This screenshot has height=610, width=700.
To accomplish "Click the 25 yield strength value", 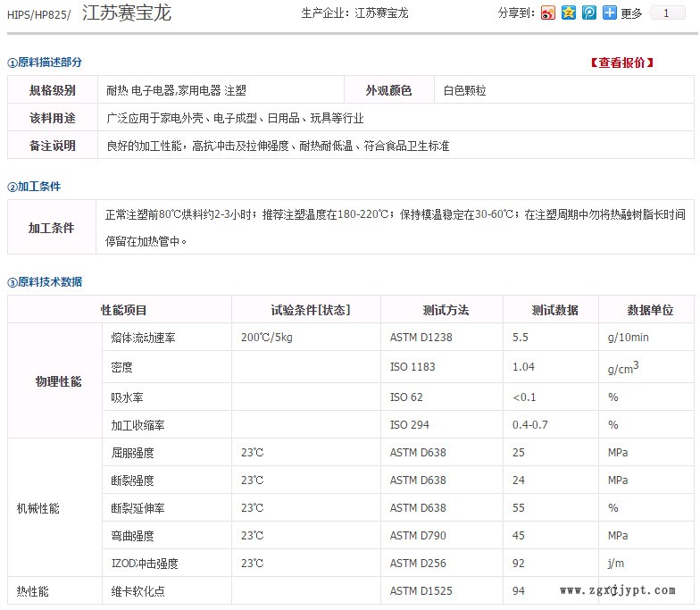I will 518,452.
